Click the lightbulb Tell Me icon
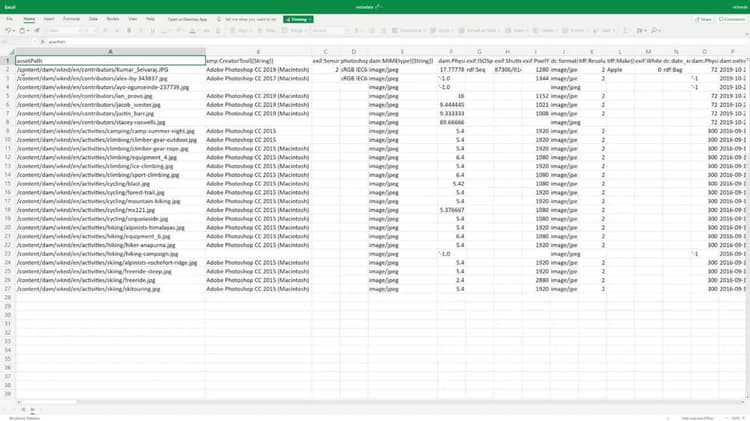The image size is (750, 421). click(x=219, y=20)
